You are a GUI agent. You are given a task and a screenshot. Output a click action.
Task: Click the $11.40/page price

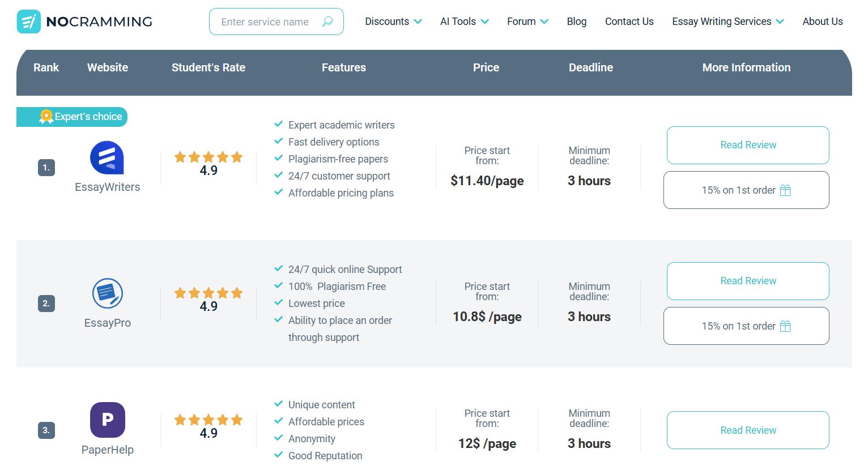click(487, 181)
